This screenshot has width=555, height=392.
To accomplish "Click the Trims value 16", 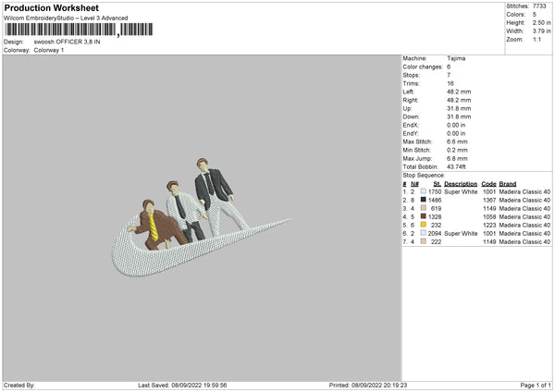I will [450, 83].
